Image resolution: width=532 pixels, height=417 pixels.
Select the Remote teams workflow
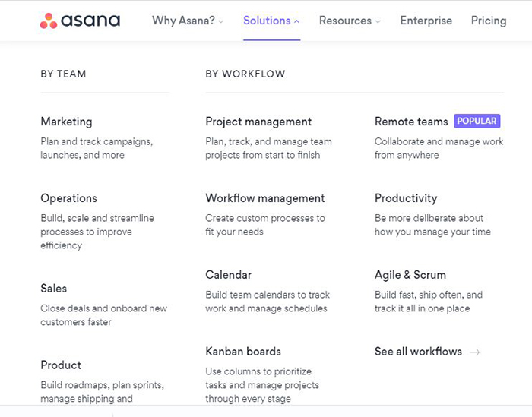tap(411, 122)
